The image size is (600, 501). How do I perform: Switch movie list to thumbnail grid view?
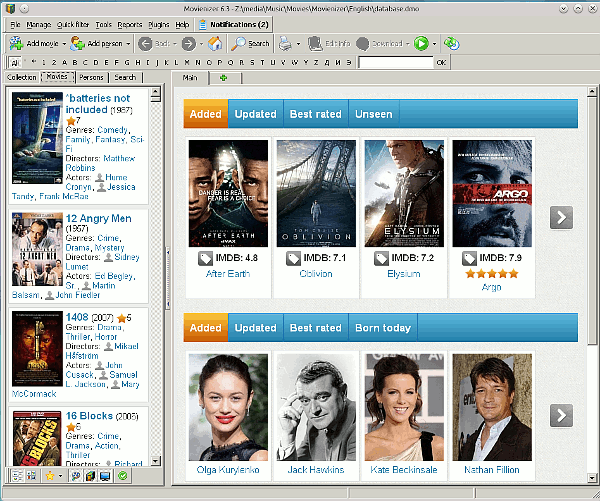click(31, 476)
